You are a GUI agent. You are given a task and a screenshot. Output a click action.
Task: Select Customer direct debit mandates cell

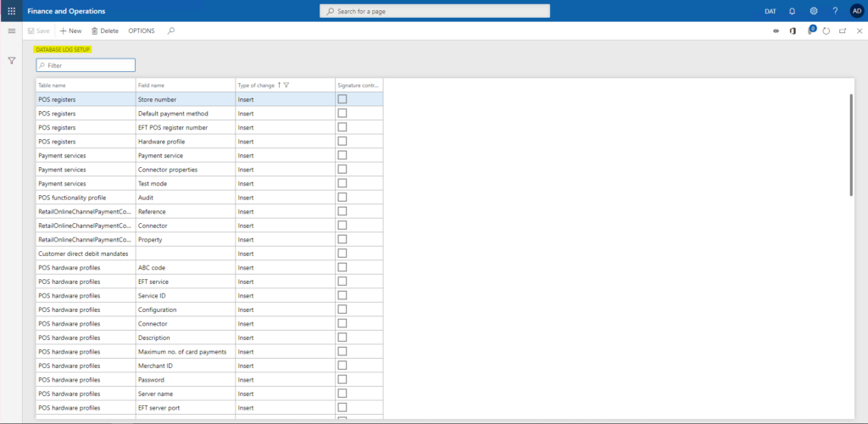point(86,254)
